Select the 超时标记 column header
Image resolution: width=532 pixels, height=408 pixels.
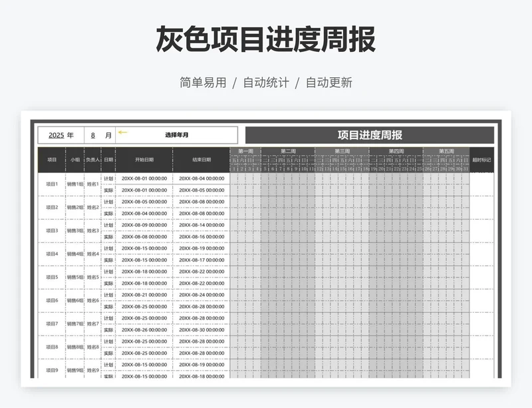pyautogui.click(x=481, y=160)
